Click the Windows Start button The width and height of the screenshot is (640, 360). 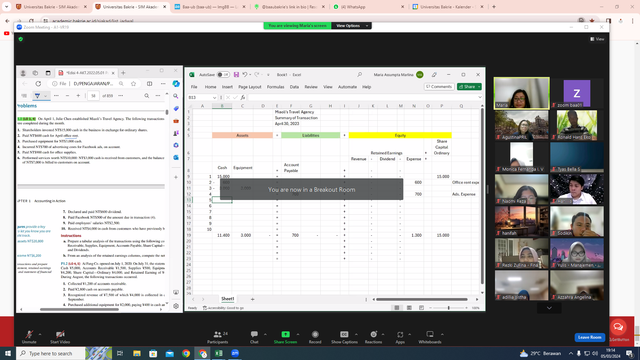click(8, 353)
